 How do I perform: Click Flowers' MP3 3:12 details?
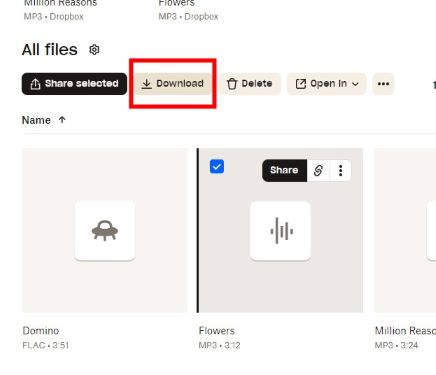coord(219,345)
